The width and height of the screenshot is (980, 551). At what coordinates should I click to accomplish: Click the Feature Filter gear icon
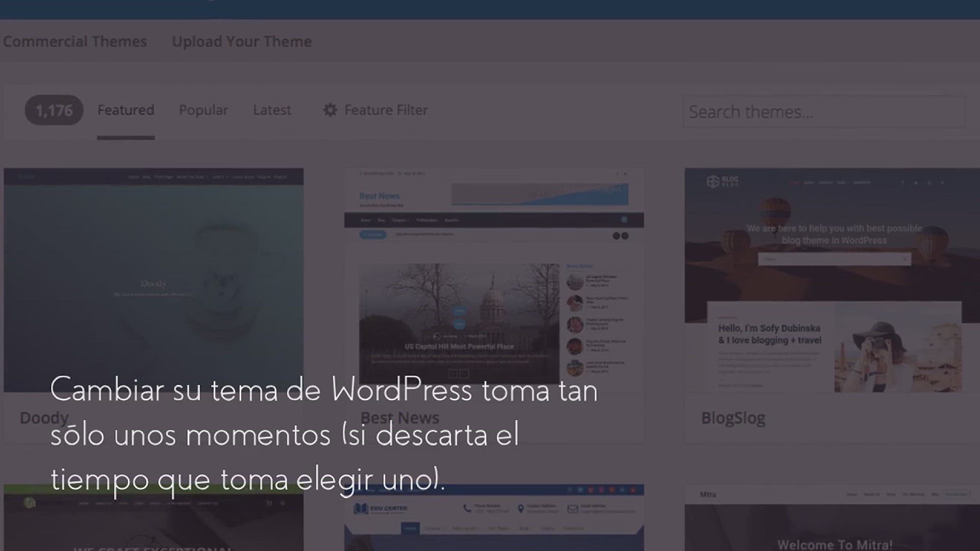[330, 110]
